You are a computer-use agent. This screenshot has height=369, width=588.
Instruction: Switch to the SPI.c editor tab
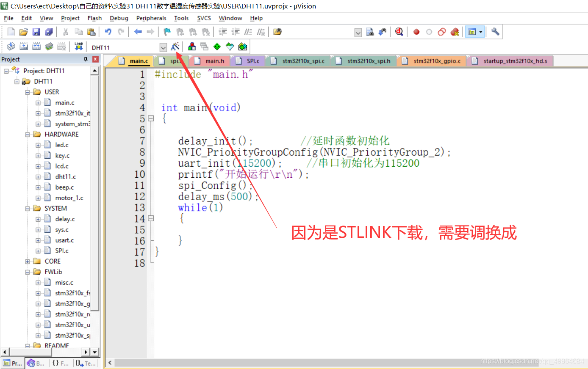pyautogui.click(x=248, y=61)
